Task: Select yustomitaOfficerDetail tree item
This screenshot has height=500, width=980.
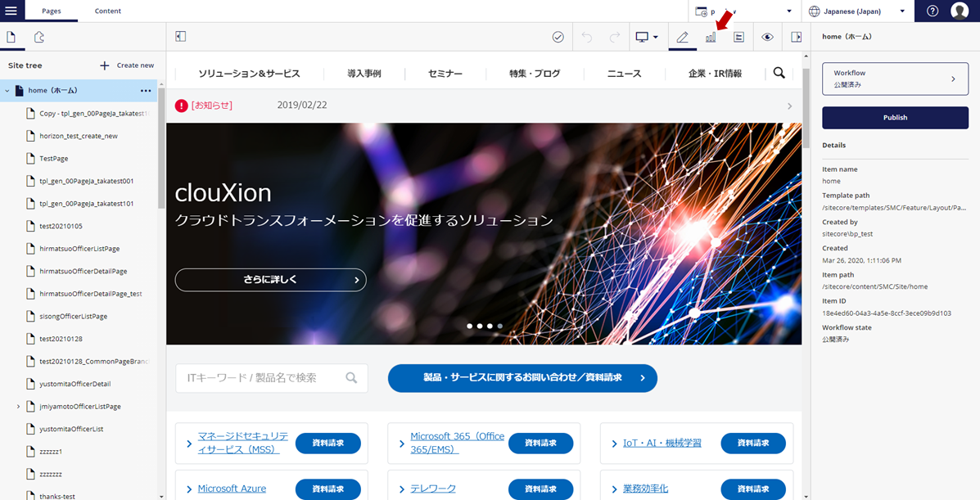Action: point(75,384)
